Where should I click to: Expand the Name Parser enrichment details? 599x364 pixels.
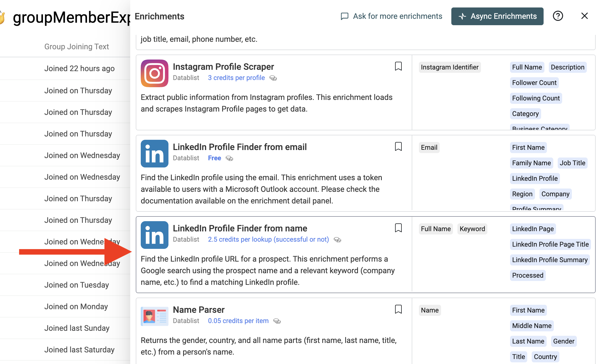click(x=198, y=310)
